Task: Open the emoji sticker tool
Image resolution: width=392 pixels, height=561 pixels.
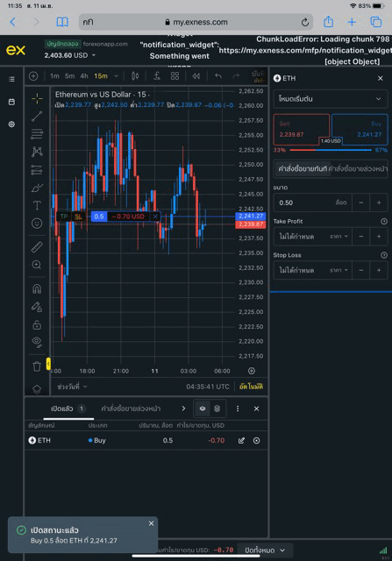Action: click(x=37, y=224)
